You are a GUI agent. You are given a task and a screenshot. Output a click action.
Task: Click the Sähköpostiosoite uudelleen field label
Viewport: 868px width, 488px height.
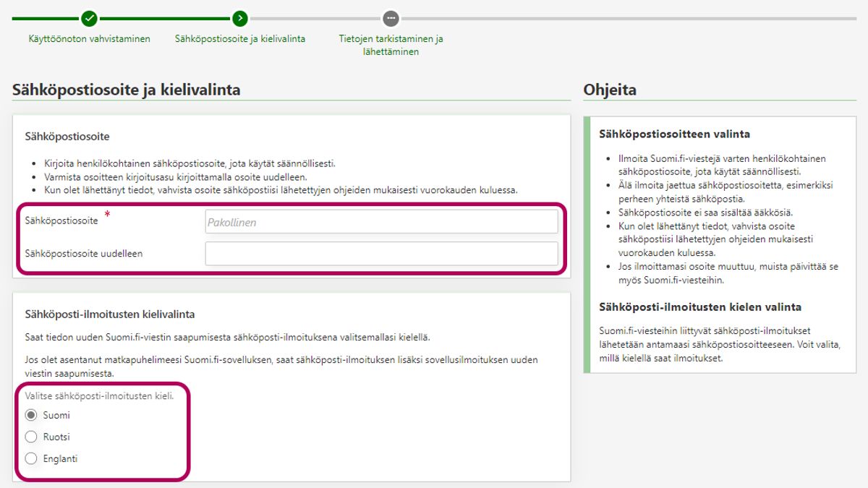click(84, 254)
